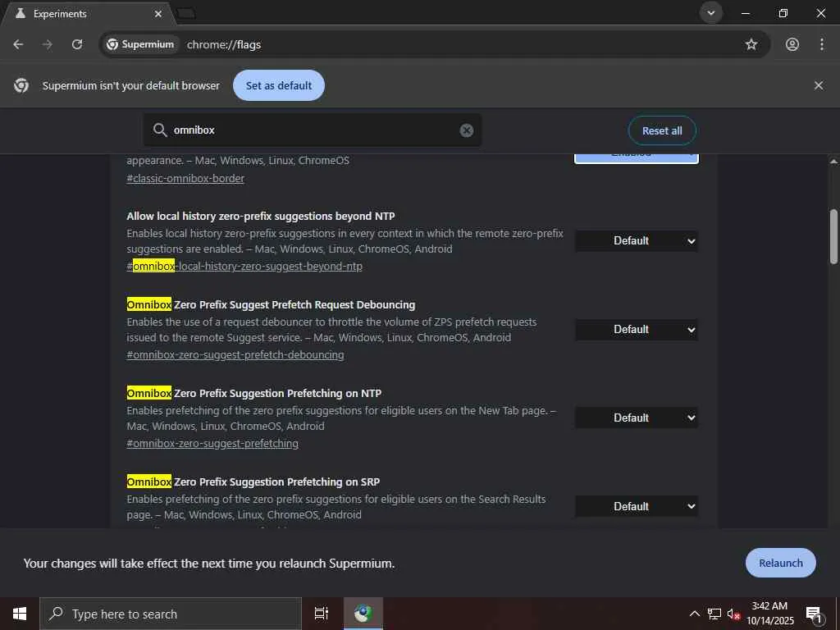Click the 'Omnibox Zero Prefix Suggestion Prefetching on SRP' heading
Screen dimensions: 840x630
[x=253, y=482]
